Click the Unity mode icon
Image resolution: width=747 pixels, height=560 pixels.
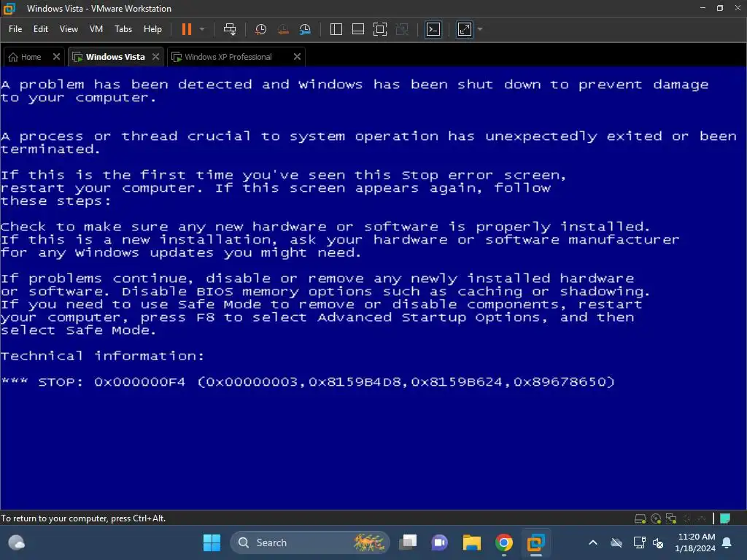click(402, 29)
